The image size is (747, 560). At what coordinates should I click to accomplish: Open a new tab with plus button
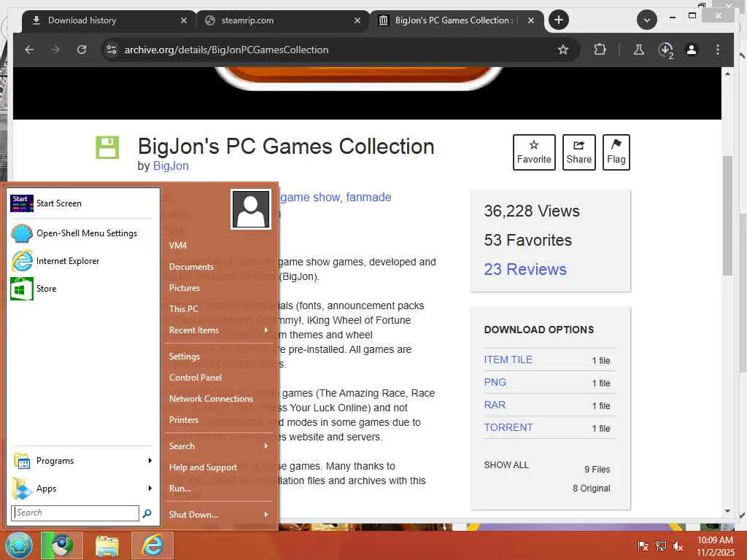(x=558, y=20)
